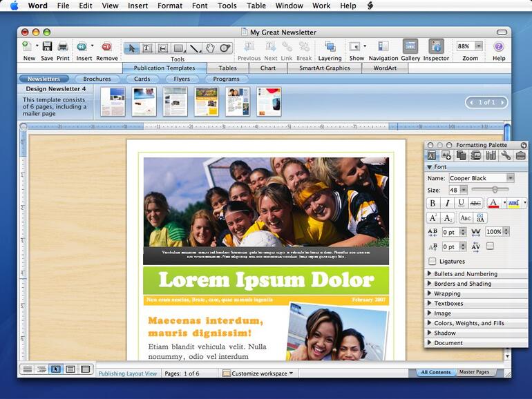Click the Print toolbar icon
The height and width of the screenshot is (399, 532).
coord(63,47)
